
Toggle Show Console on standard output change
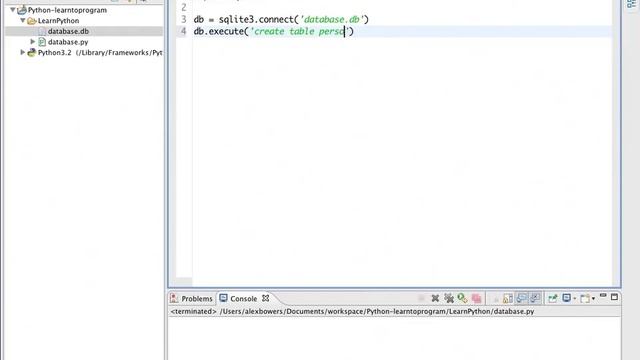(x=522, y=298)
